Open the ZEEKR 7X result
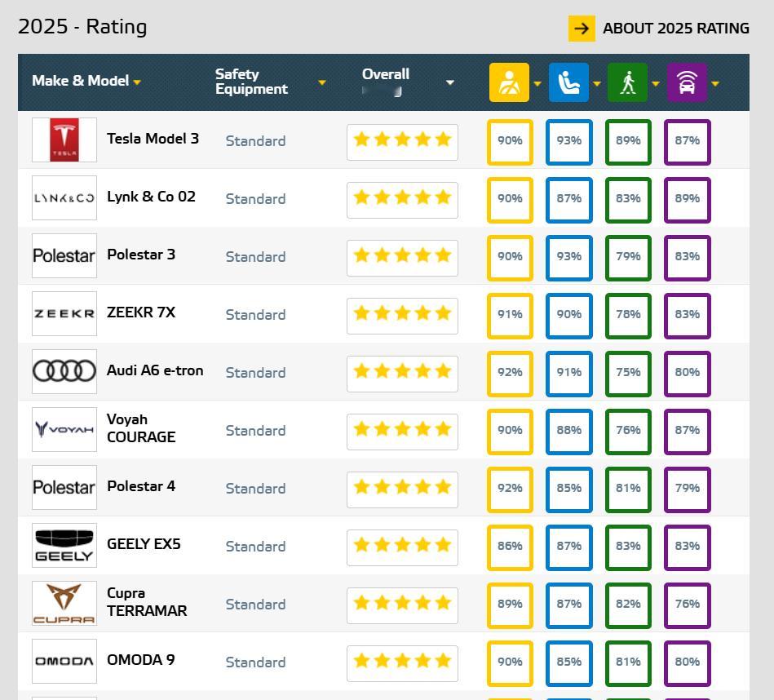 tap(141, 312)
